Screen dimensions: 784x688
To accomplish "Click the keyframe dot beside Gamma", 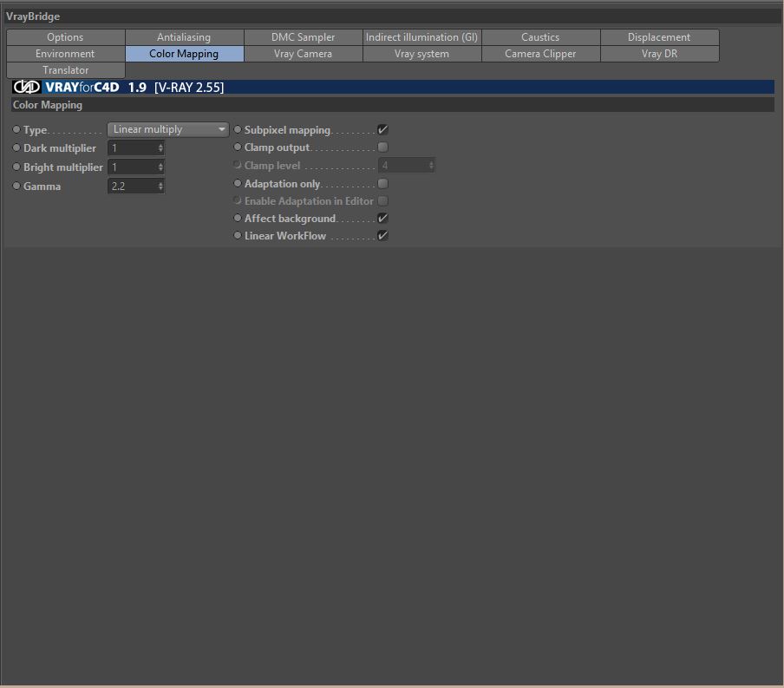I will [x=16, y=187].
